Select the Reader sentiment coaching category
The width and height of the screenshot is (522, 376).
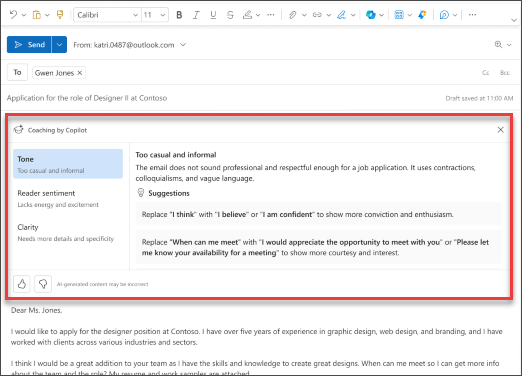click(x=68, y=198)
